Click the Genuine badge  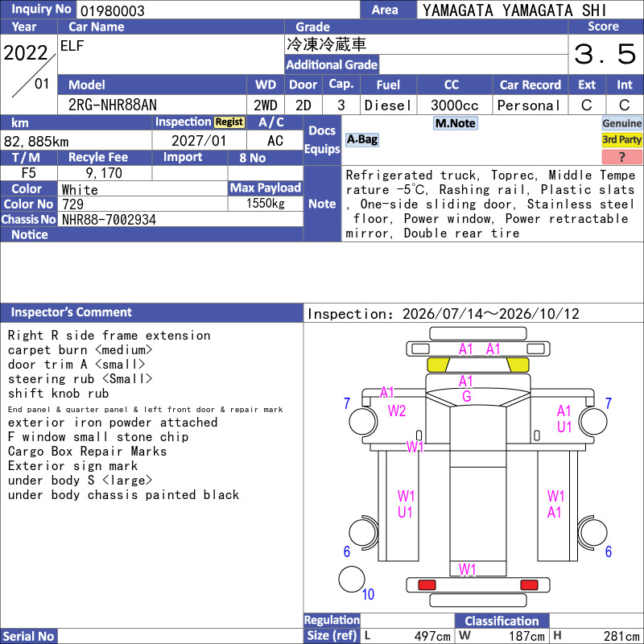[x=621, y=123]
